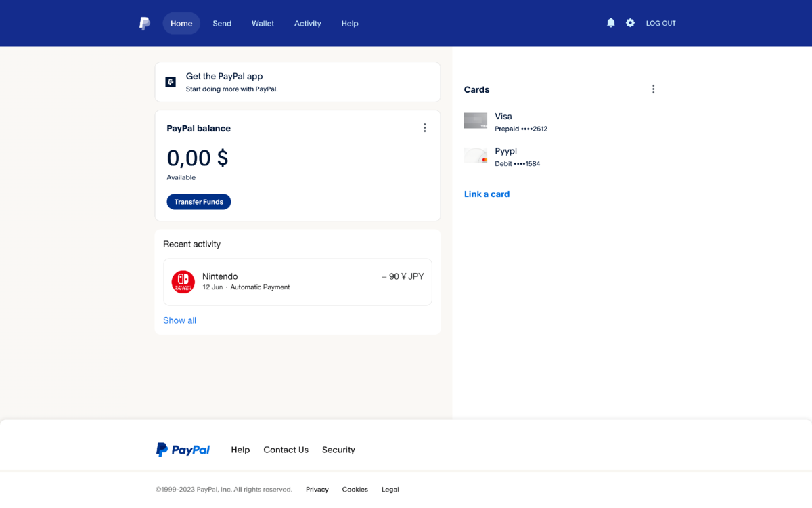Click the Nintendo Switch logo icon
Viewport: 812px width, 508px height.
coord(183,282)
